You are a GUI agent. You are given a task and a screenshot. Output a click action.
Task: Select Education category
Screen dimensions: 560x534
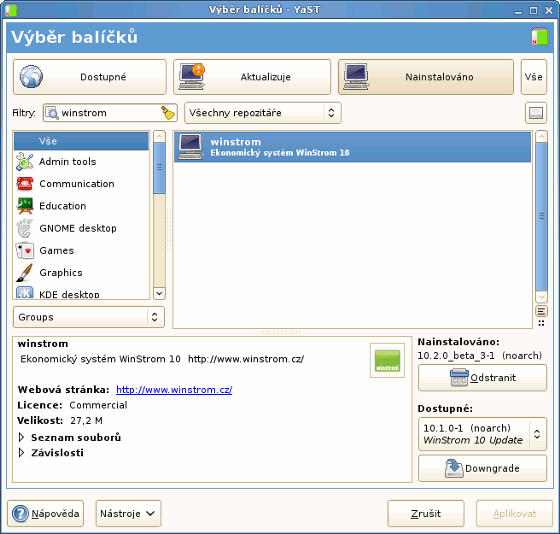[x=81, y=206]
